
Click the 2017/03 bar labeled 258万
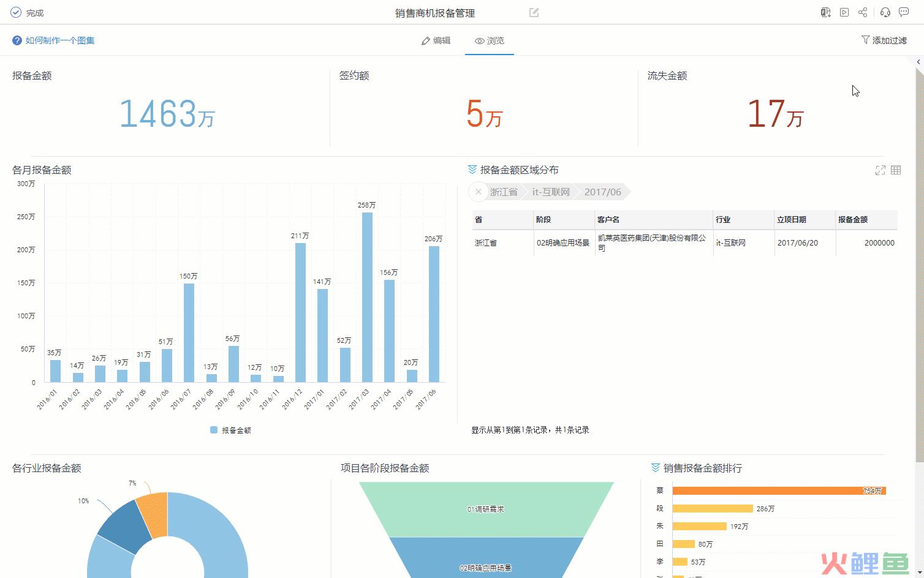pyautogui.click(x=367, y=297)
